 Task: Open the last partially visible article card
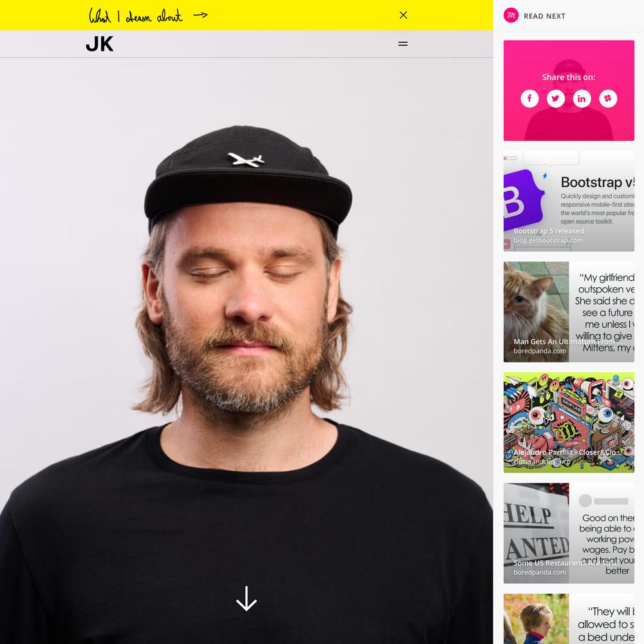pos(569,619)
